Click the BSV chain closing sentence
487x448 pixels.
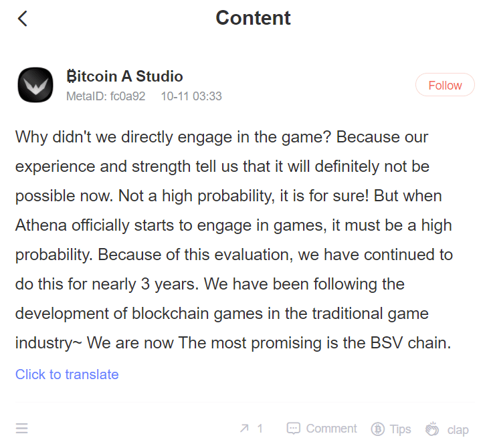269,343
